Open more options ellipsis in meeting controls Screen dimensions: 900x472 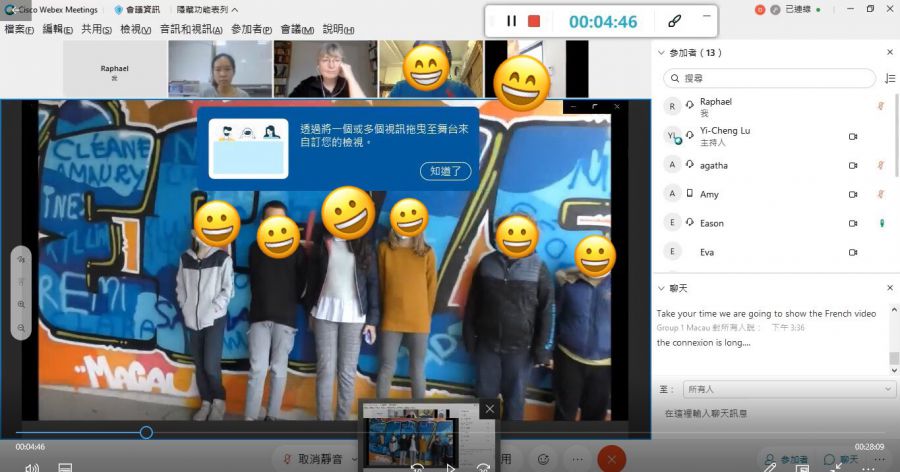pos(577,459)
